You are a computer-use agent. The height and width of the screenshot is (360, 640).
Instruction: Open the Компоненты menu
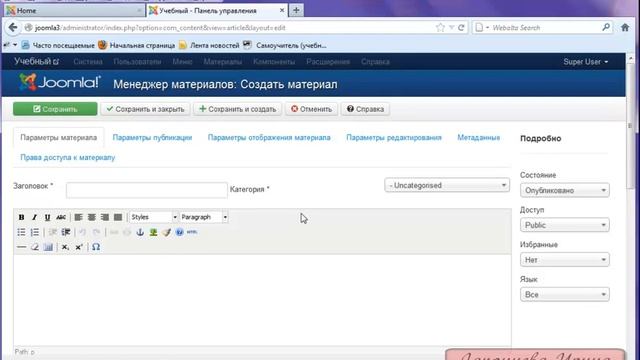[274, 62]
